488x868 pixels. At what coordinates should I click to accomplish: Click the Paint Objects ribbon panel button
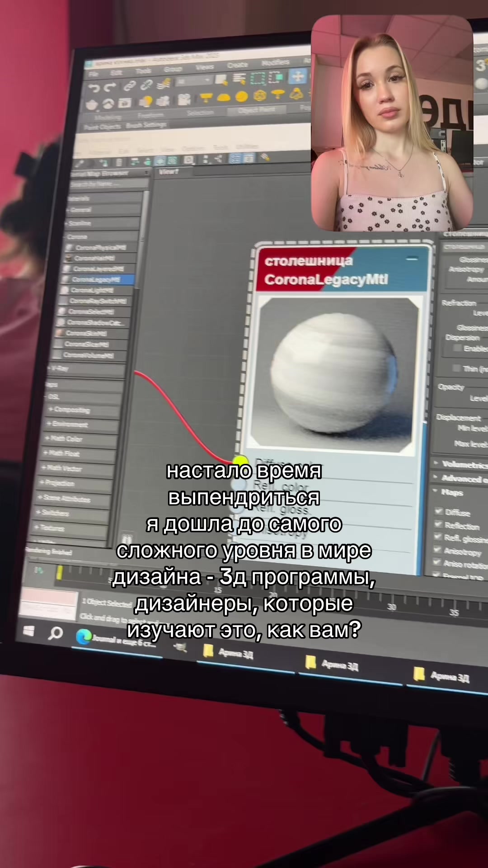(x=103, y=127)
